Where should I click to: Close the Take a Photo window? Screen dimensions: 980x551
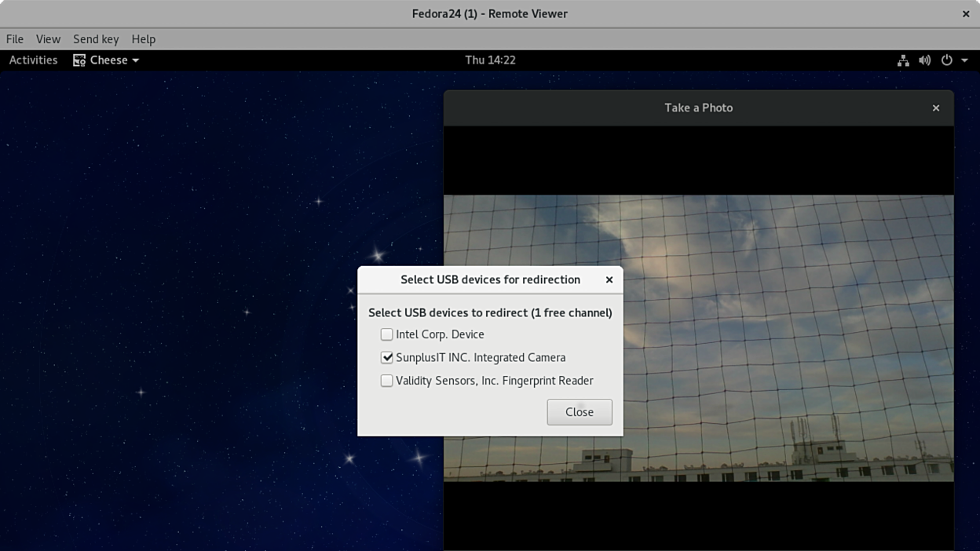[935, 108]
